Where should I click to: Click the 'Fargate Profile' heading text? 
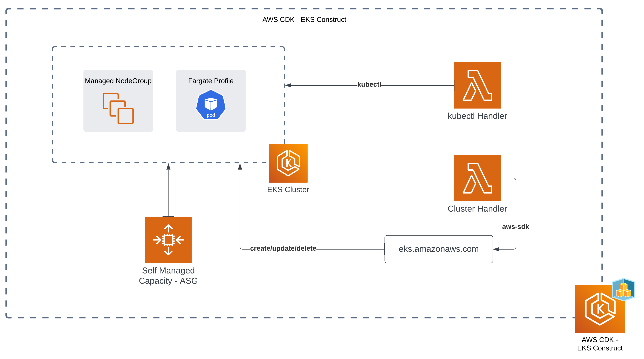211,81
